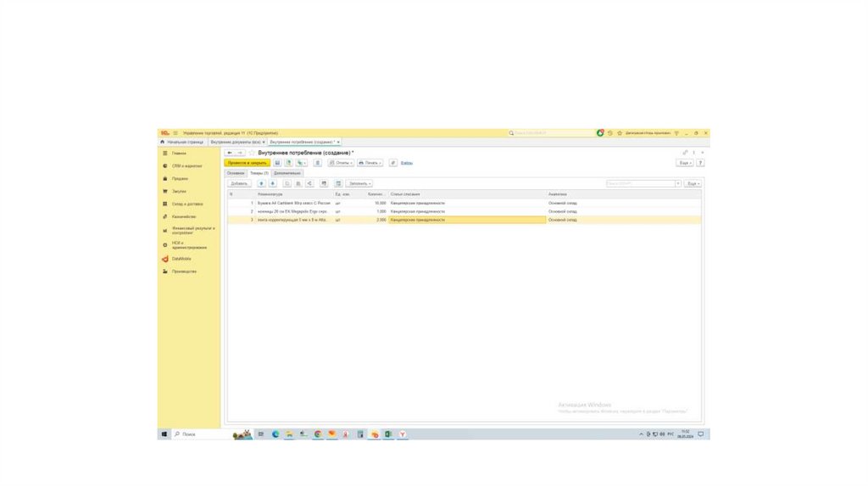Screen dimensions: 868x487
Task: Go back with the left arrow button
Action: tap(230, 153)
